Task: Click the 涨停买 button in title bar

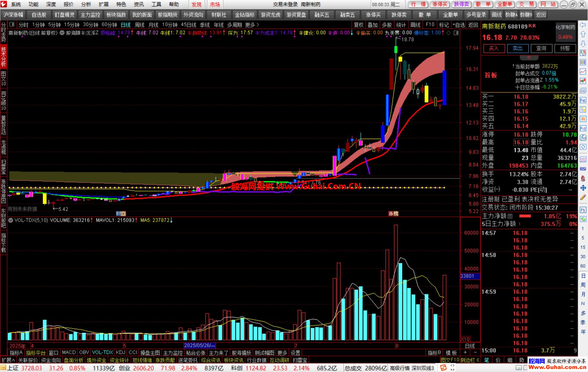Action: (x=440, y=4)
